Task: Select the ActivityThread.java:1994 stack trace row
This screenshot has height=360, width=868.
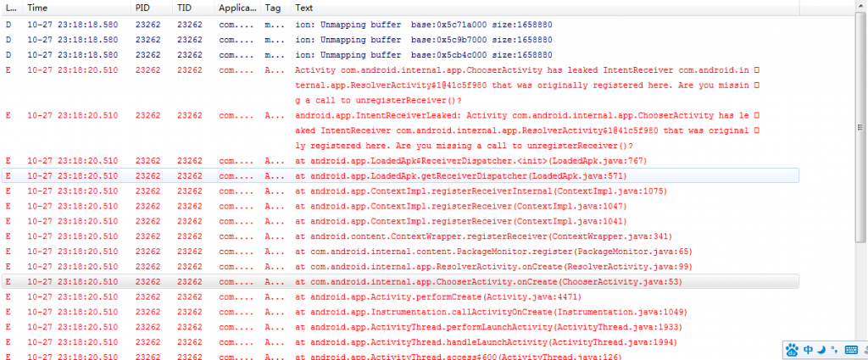Action: pyautogui.click(x=400, y=342)
